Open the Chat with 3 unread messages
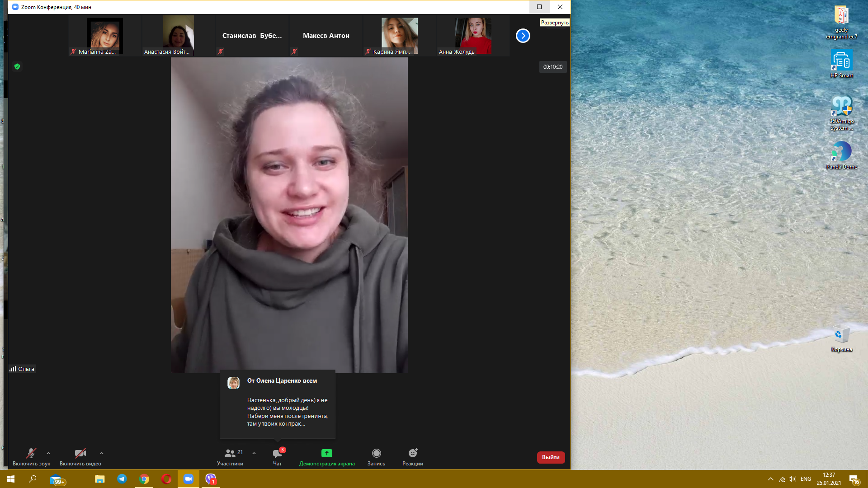The height and width of the screenshot is (488, 868). (277, 454)
